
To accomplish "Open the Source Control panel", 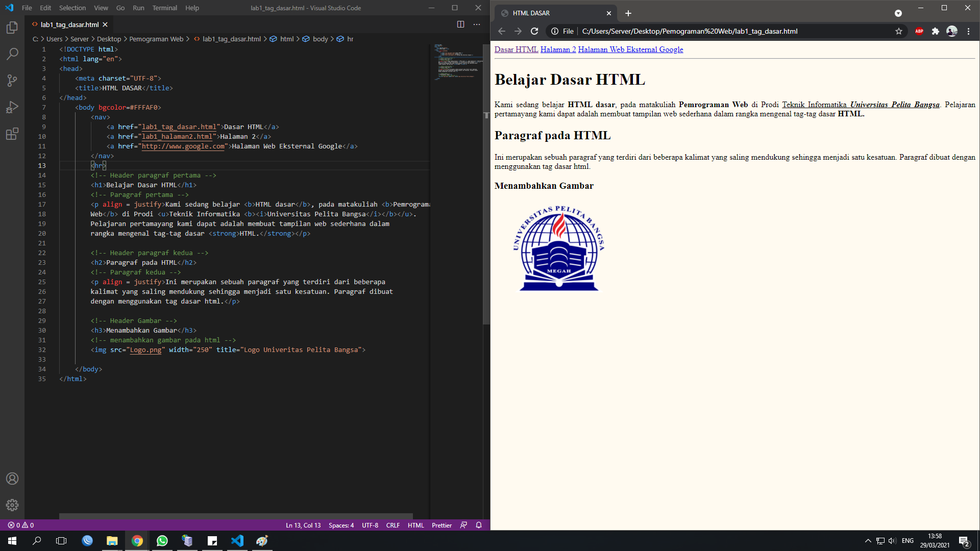I will tap(12, 81).
